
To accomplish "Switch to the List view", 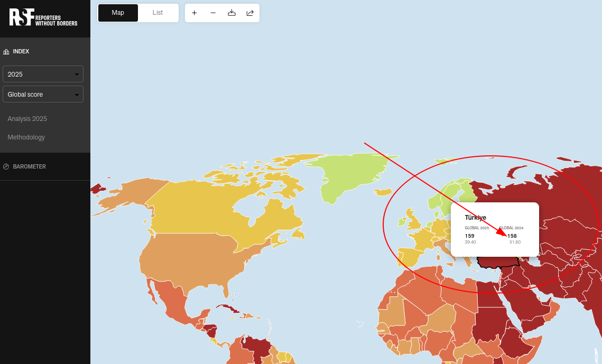I will coord(158,13).
